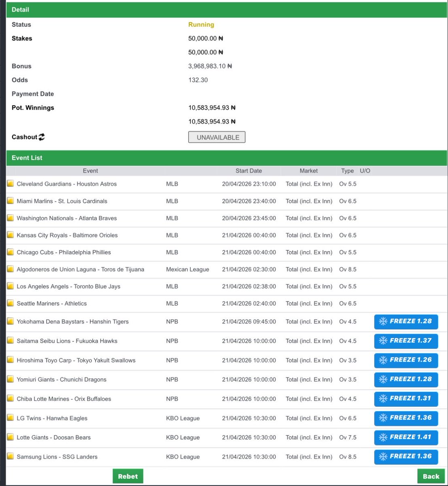Click start date 21/04/2026 09:45:00
This screenshot has height=486, width=448.
(x=249, y=322)
